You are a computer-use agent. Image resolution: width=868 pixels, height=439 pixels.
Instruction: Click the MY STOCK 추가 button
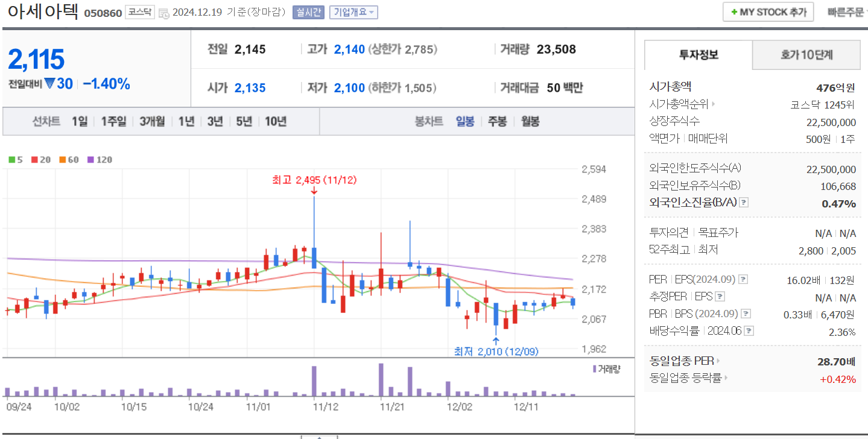pos(767,11)
